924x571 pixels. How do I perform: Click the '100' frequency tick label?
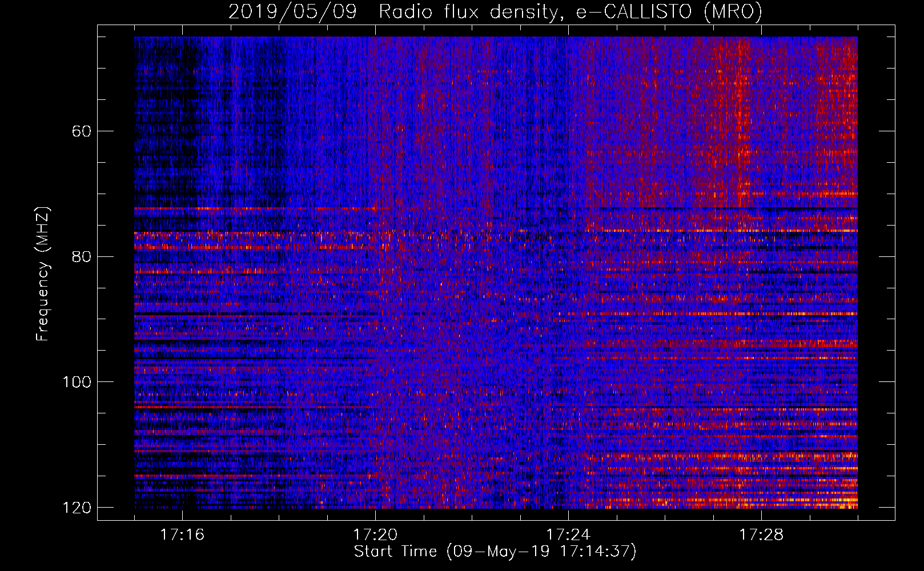(x=77, y=382)
